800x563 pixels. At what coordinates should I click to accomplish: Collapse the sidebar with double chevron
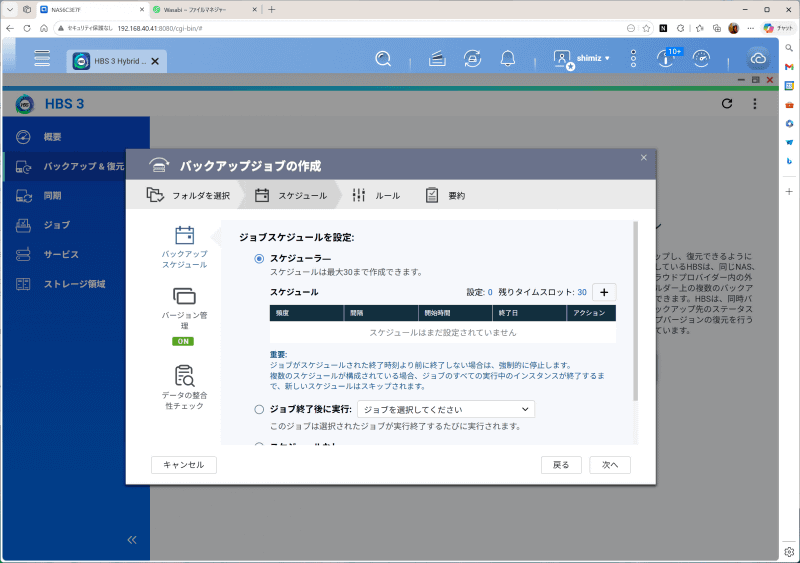pyautogui.click(x=132, y=540)
